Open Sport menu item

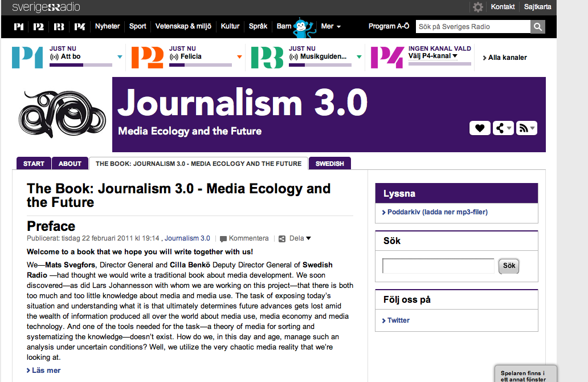pos(138,26)
